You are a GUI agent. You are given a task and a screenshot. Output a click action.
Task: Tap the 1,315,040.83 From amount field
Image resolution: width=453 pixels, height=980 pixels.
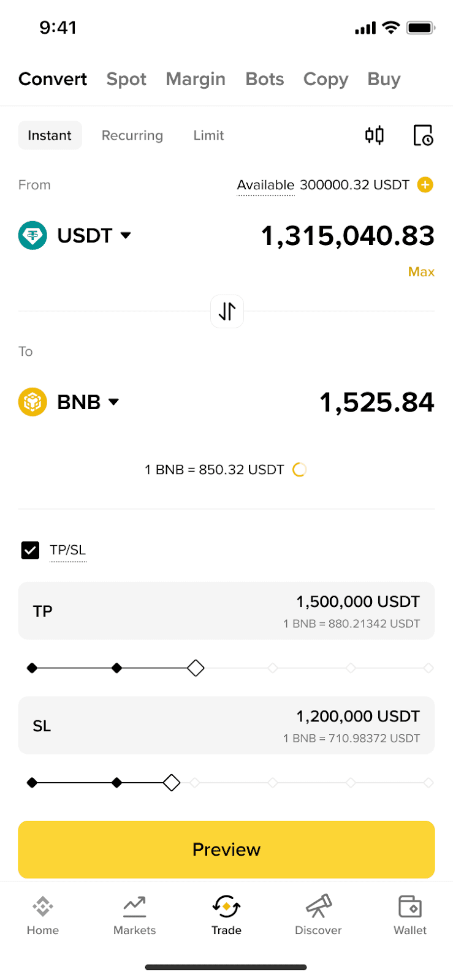pos(348,236)
